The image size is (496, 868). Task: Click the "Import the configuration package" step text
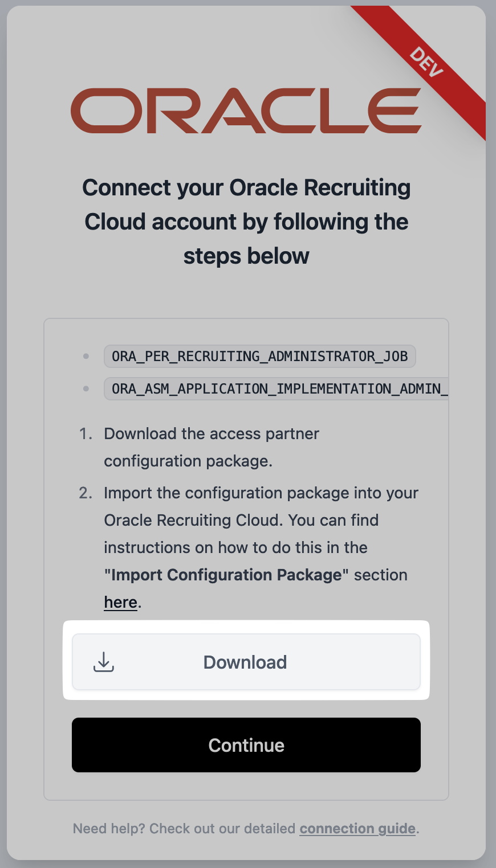(261, 493)
